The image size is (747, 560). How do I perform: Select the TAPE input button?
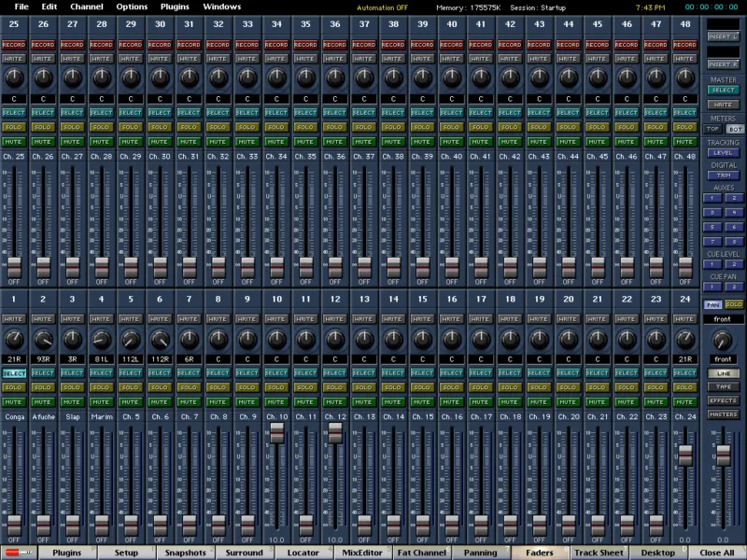(723, 386)
